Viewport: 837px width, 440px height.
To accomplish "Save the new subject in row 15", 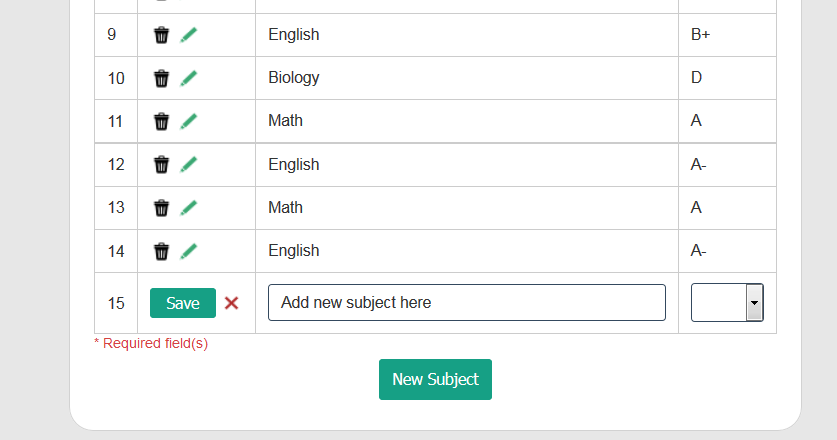I will (x=183, y=303).
